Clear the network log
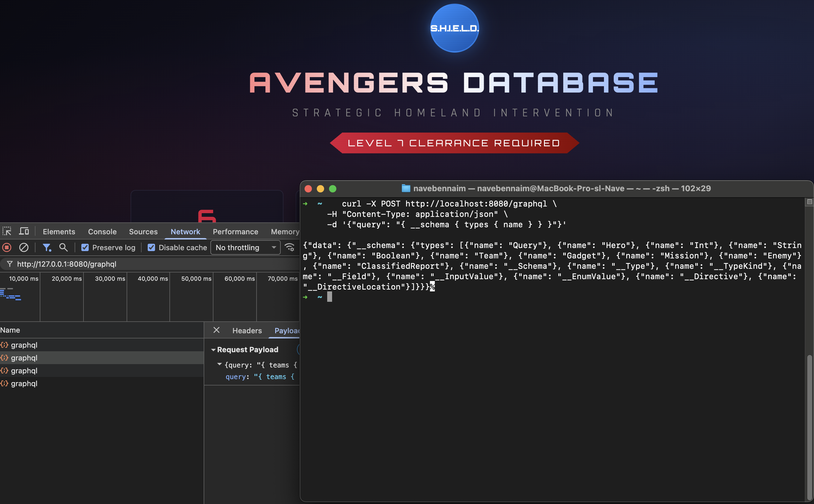The width and height of the screenshot is (814, 504). (24, 247)
